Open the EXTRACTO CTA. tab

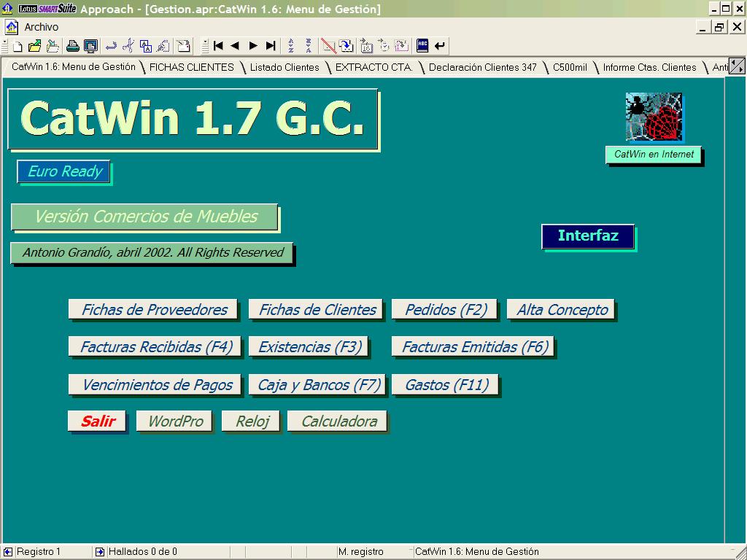click(373, 67)
